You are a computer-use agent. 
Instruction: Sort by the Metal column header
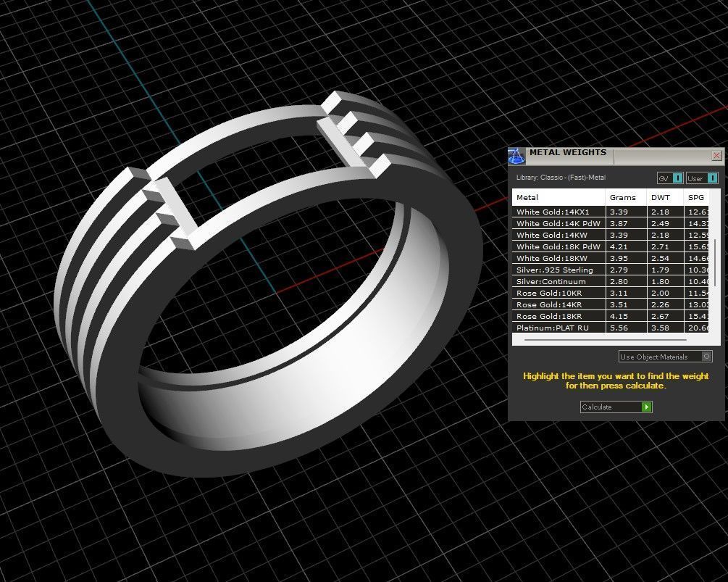click(558, 197)
